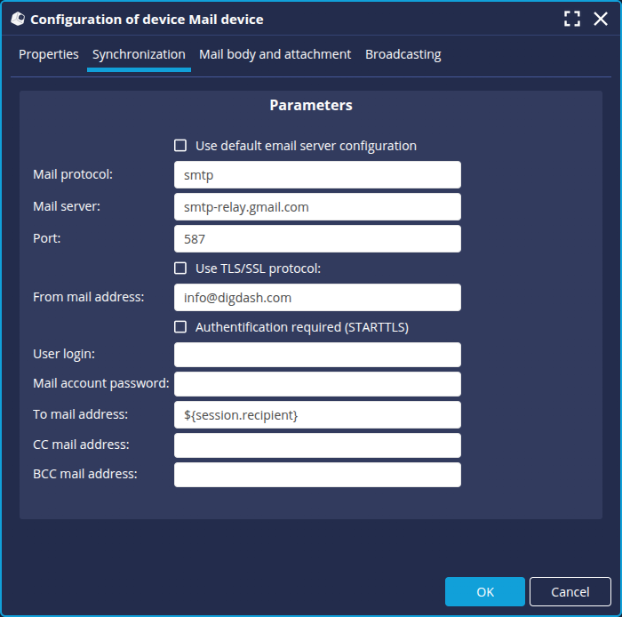The width and height of the screenshot is (622, 617).
Task: Open the Properties tab
Action: (49, 55)
